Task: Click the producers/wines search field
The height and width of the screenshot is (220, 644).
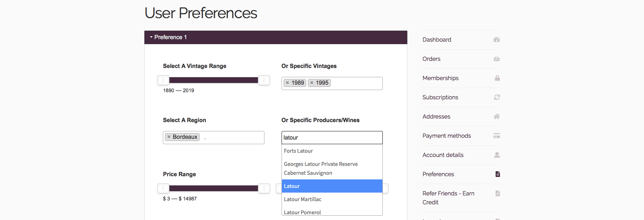Action: 331,138
